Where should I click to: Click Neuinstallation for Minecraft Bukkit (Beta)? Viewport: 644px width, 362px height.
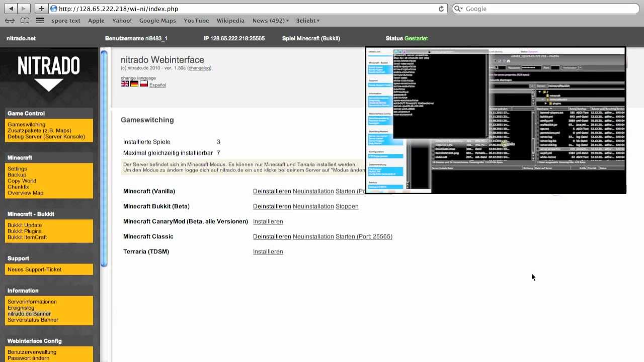[x=313, y=206]
